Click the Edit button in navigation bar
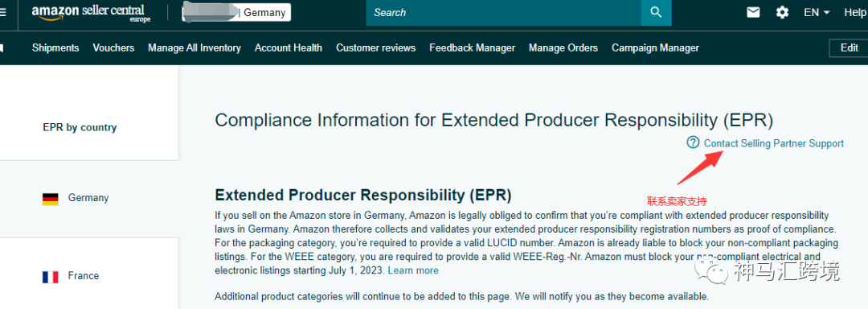 [x=849, y=48]
